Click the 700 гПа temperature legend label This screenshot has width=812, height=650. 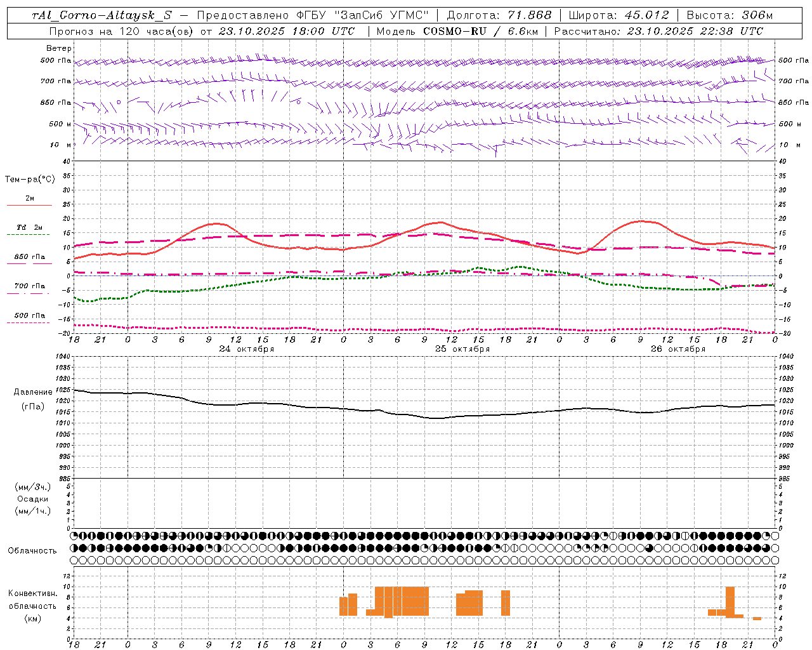coord(30,286)
